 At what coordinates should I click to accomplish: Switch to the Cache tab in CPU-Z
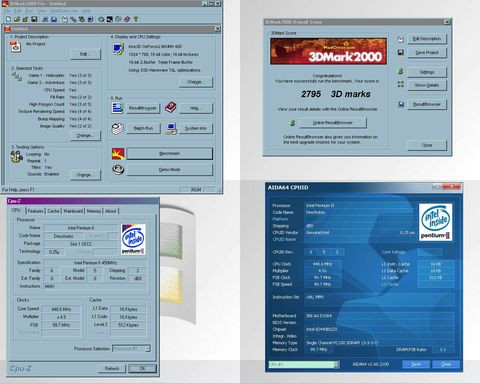pyautogui.click(x=53, y=211)
